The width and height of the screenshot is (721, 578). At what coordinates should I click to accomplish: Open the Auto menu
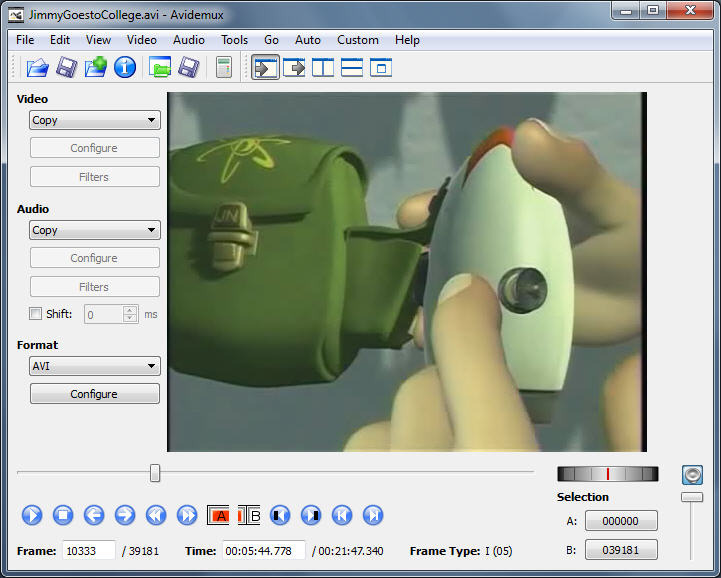308,40
